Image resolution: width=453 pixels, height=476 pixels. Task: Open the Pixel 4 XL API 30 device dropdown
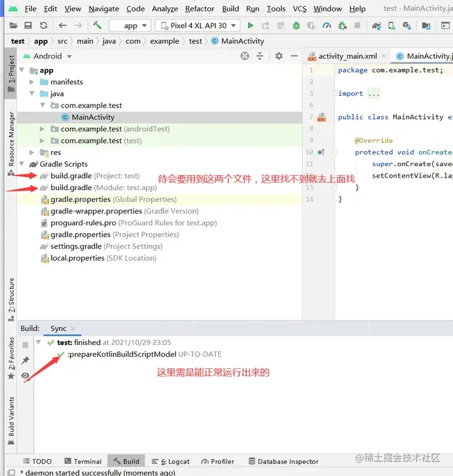pos(198,25)
